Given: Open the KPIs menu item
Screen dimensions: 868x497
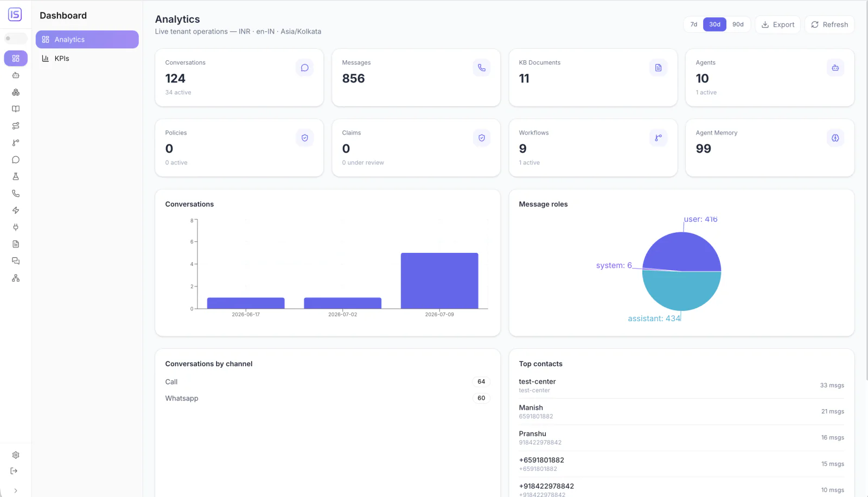Looking at the screenshot, I should point(87,59).
